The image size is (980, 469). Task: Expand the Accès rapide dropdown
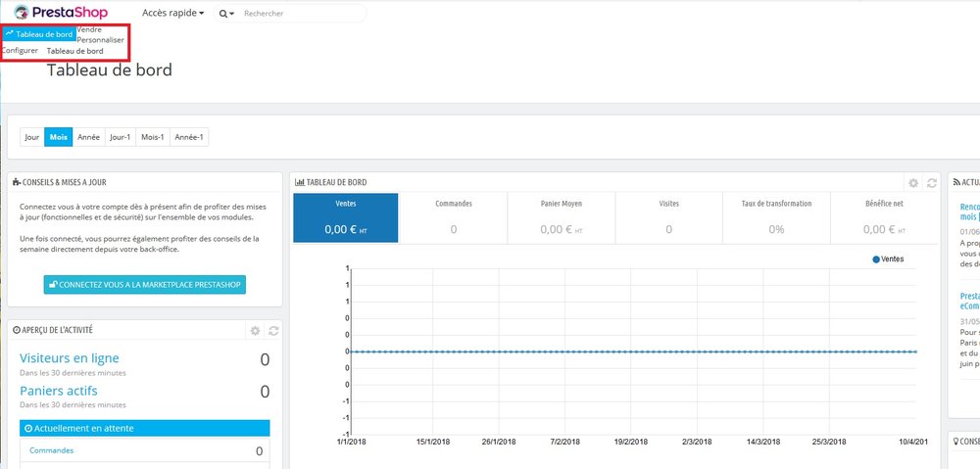coord(173,13)
